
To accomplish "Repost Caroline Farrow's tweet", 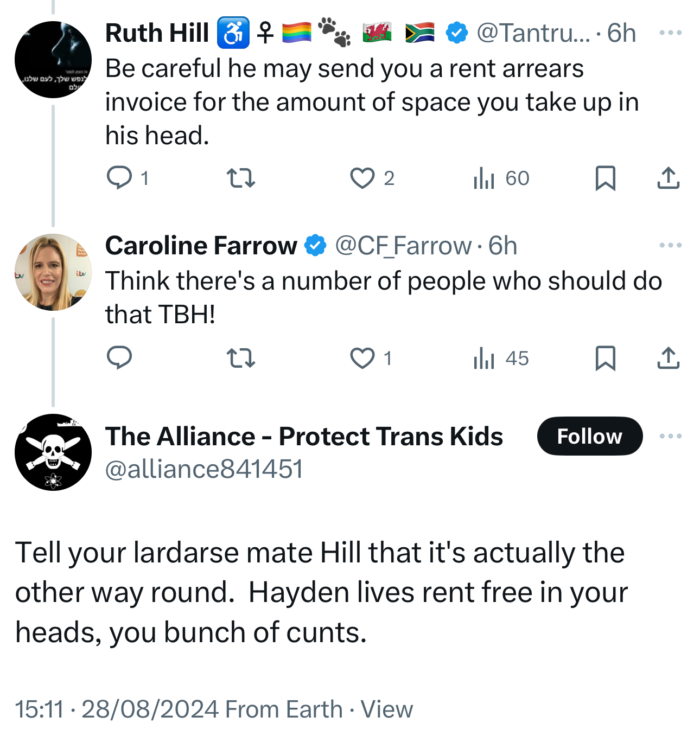I will tap(240, 358).
